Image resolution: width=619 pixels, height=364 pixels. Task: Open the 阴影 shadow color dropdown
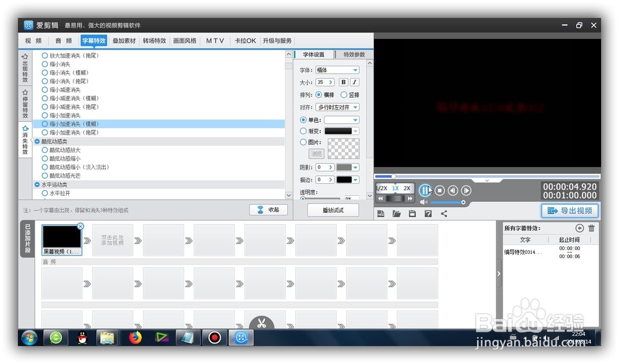pyautogui.click(x=356, y=167)
